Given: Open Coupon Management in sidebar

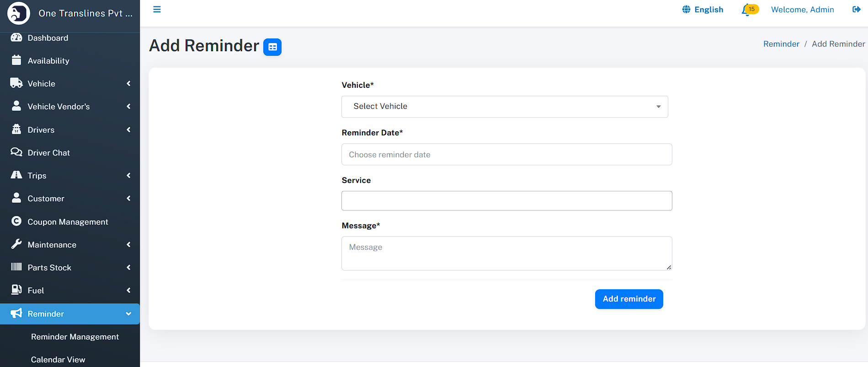Looking at the screenshot, I should point(68,222).
